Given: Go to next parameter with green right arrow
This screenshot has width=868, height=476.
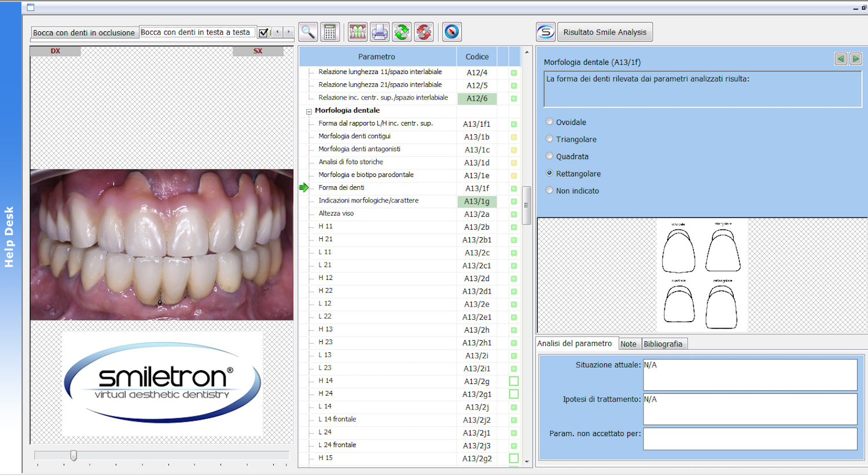Looking at the screenshot, I should 855,58.
